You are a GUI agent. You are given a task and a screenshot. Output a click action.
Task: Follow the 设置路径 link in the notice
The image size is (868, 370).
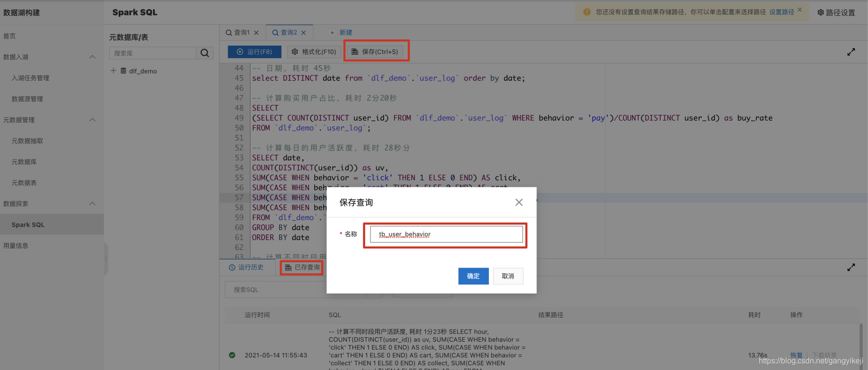point(782,12)
